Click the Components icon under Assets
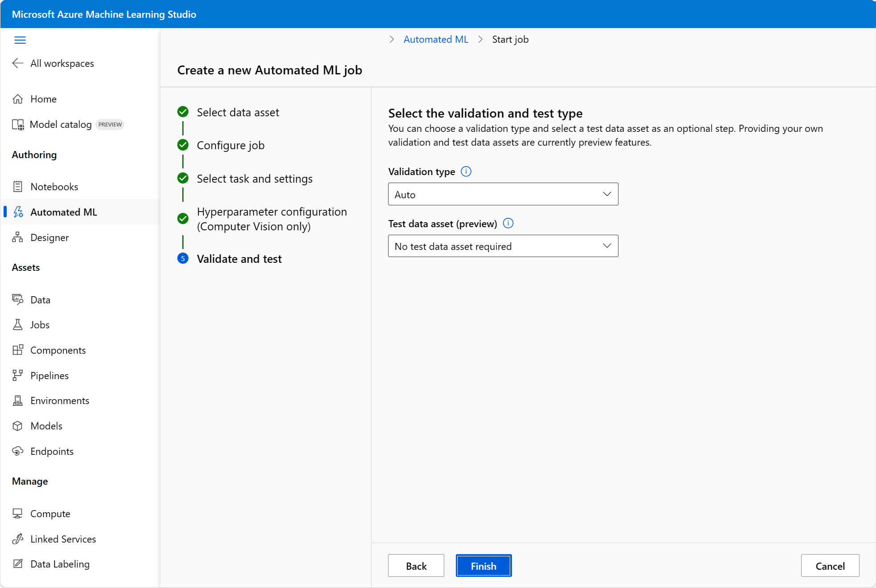876x588 pixels. pos(17,350)
